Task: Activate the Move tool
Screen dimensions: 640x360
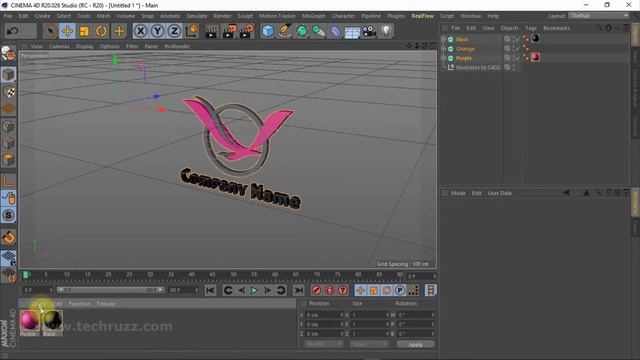Action: [67, 31]
